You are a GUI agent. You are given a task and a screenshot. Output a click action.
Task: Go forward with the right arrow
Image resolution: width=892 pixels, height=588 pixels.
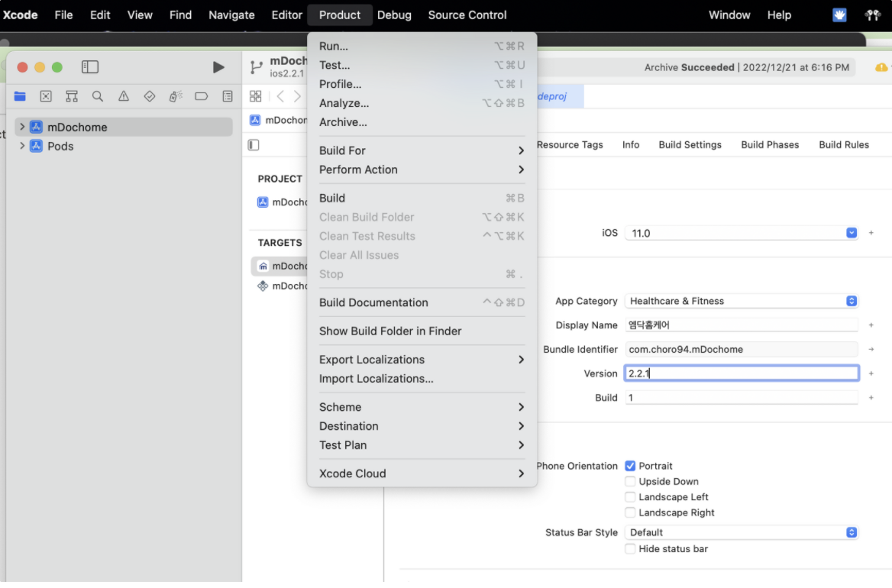point(297,96)
